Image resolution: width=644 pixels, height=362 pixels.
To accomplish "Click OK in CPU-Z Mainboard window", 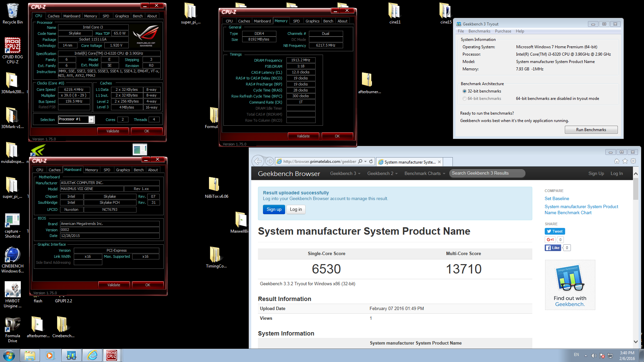I will tap(148, 285).
